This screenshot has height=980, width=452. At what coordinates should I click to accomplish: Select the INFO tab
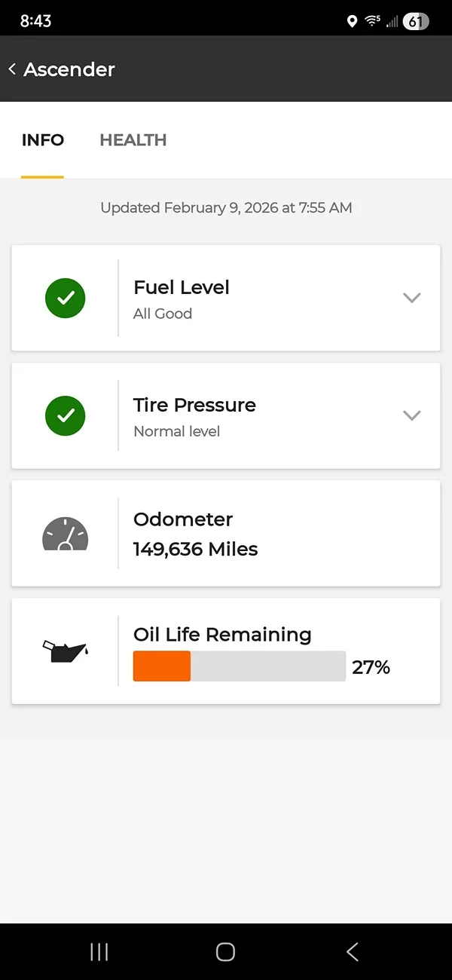pyautogui.click(x=43, y=140)
